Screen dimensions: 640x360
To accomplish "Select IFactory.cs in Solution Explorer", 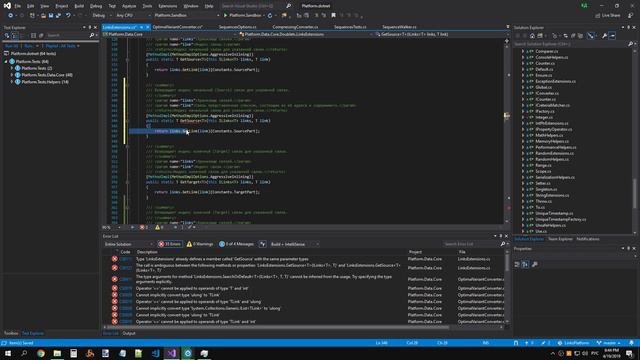I will coord(544,111).
